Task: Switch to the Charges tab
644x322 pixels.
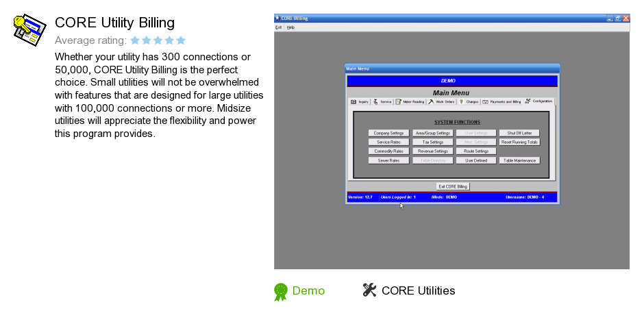Action: pyautogui.click(x=469, y=101)
